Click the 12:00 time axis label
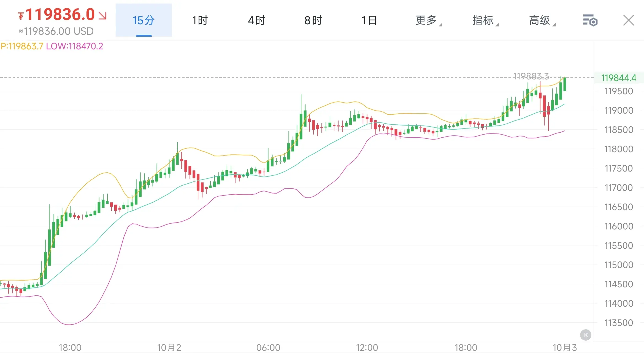This screenshot has height=353, width=644. point(367,347)
